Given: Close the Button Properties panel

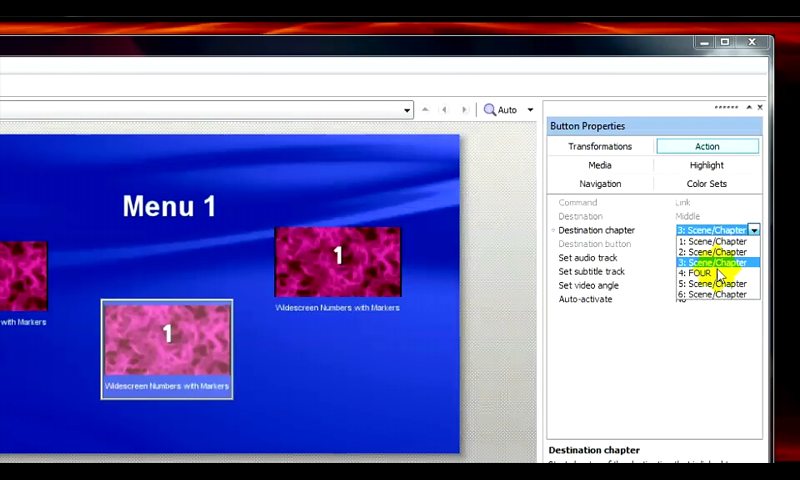Looking at the screenshot, I should (760, 107).
